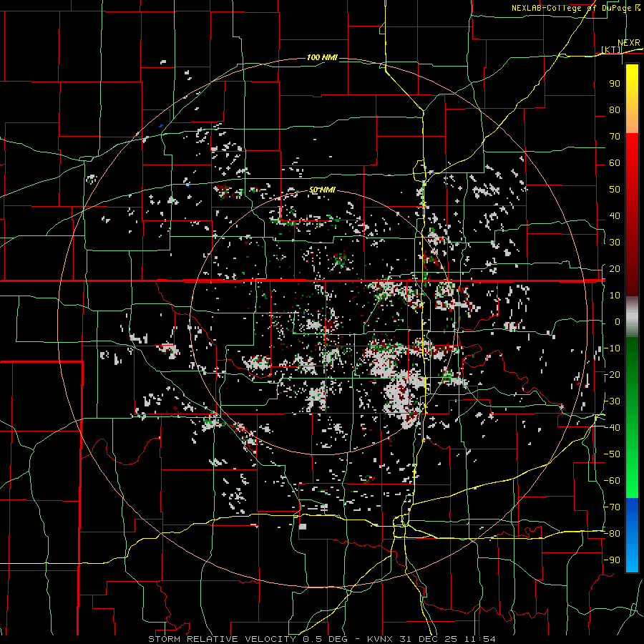
Task: Click the NEXR label at top right
Action: click(x=629, y=43)
